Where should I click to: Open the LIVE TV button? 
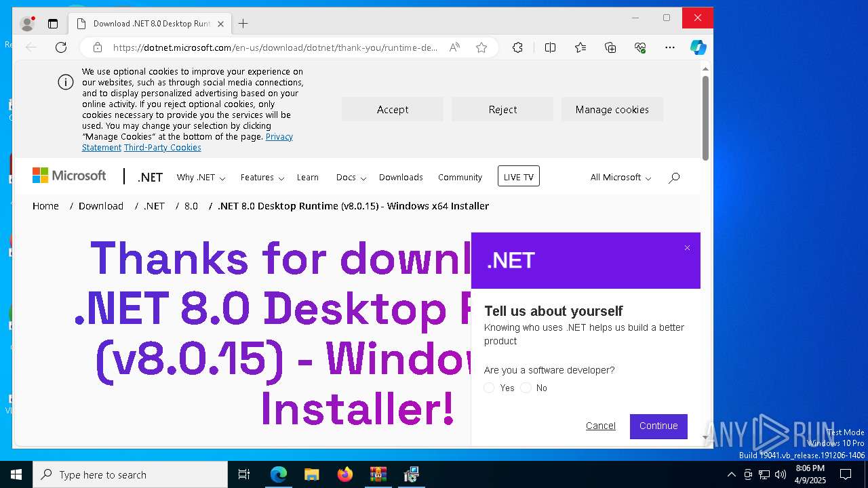pyautogui.click(x=519, y=177)
